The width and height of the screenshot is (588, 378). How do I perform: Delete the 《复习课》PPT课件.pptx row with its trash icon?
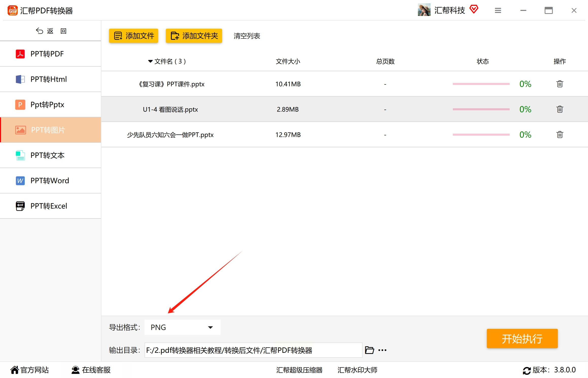560,84
